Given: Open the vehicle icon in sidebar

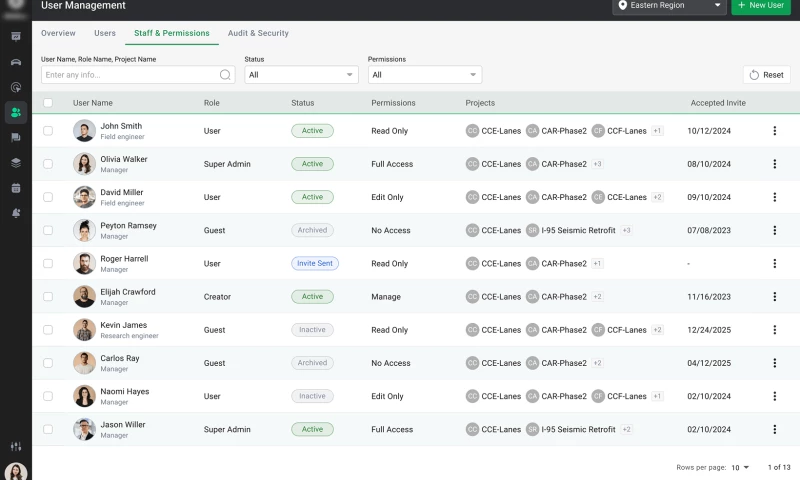Looking at the screenshot, I should point(16,62).
